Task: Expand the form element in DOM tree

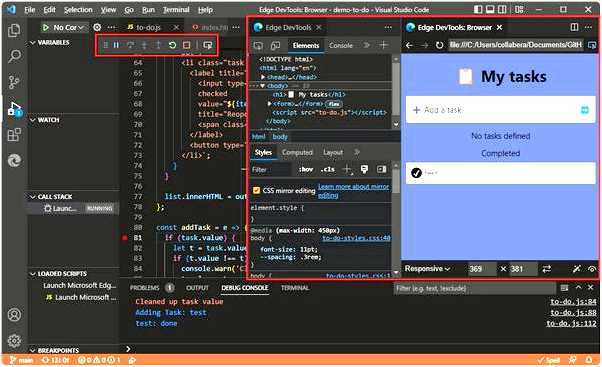Action: pos(270,104)
